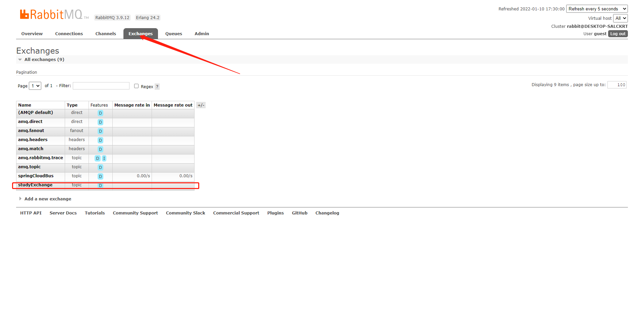Go to the Connections tab
The height and width of the screenshot is (314, 644).
pyautogui.click(x=69, y=34)
